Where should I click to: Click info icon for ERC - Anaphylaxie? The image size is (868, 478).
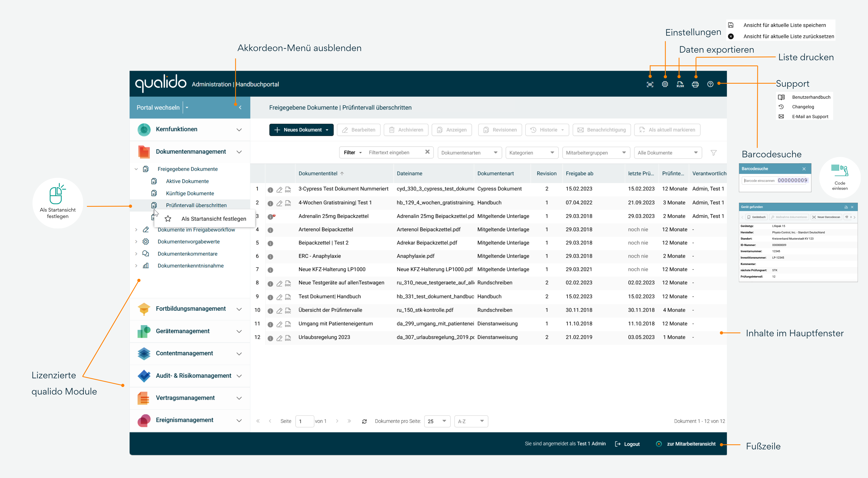pyautogui.click(x=270, y=257)
